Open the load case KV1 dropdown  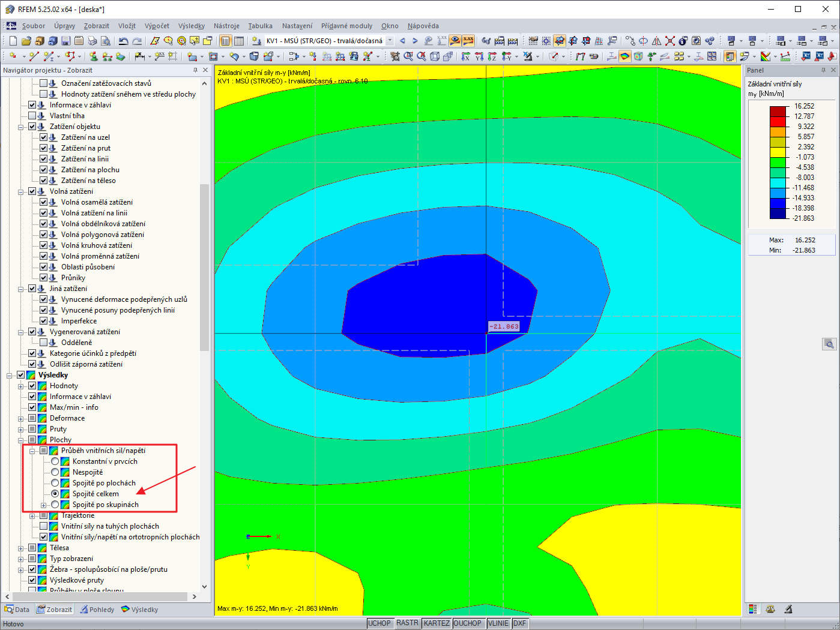click(390, 41)
